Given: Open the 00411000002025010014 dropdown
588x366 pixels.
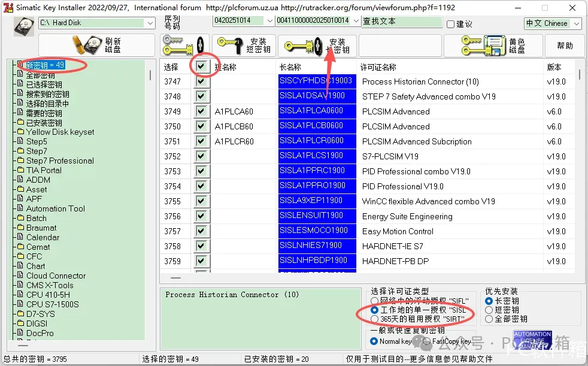Looking at the screenshot, I should pos(356,21).
